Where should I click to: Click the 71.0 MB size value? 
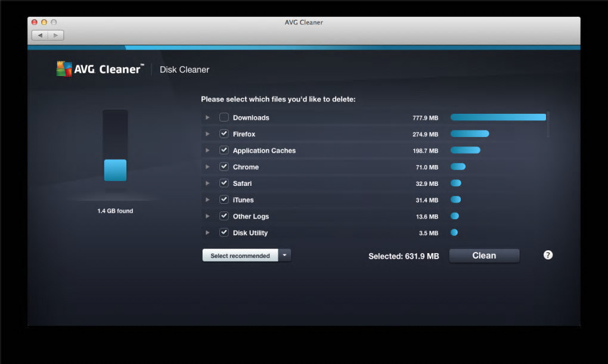(427, 167)
